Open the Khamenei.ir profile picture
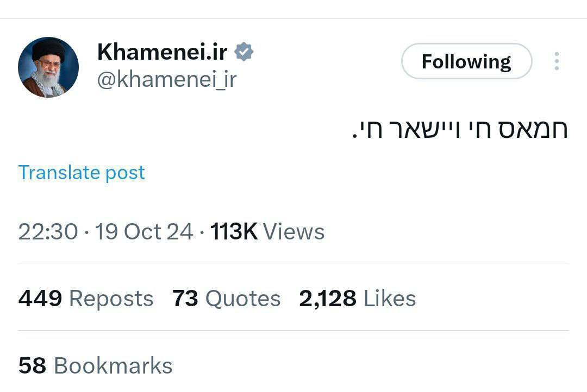 pos(48,67)
